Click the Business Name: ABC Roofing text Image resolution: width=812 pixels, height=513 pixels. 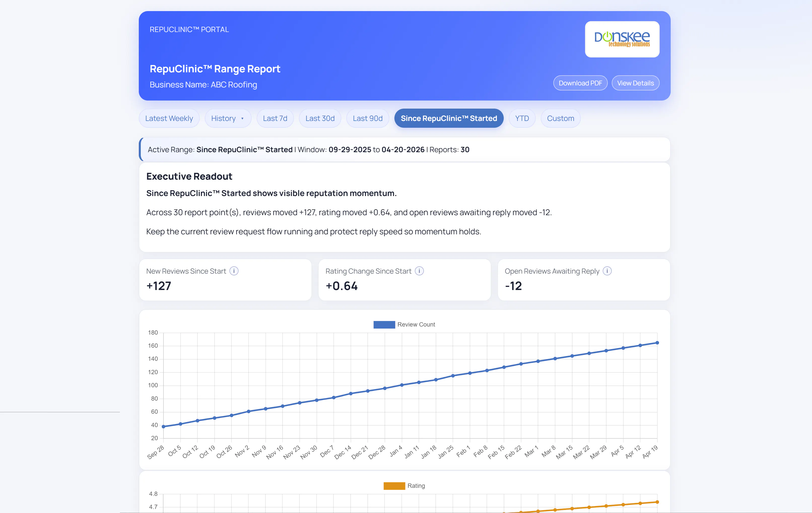[203, 85]
